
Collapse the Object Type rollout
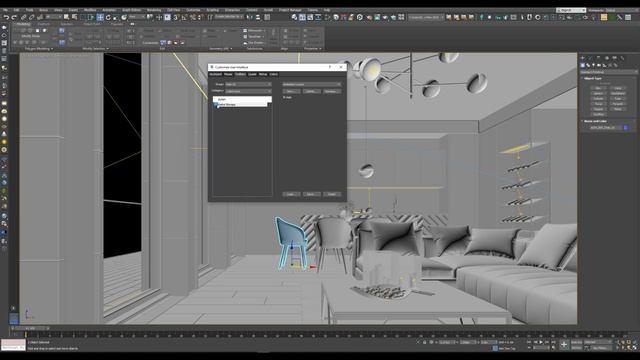pos(592,78)
